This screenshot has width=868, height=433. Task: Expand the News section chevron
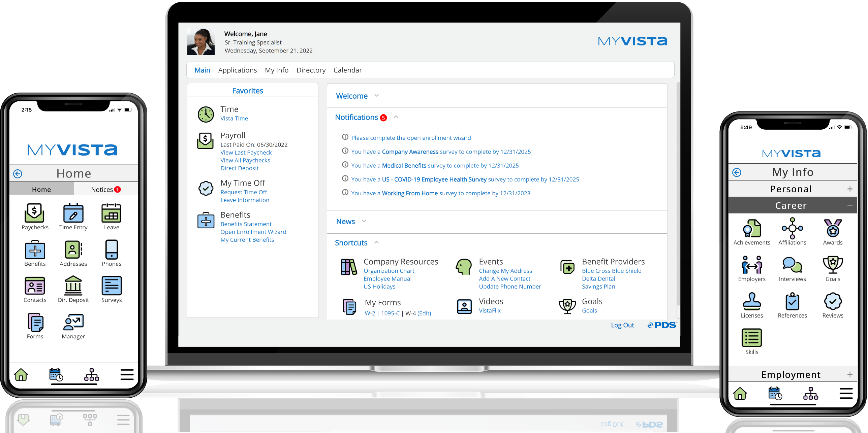pos(364,221)
